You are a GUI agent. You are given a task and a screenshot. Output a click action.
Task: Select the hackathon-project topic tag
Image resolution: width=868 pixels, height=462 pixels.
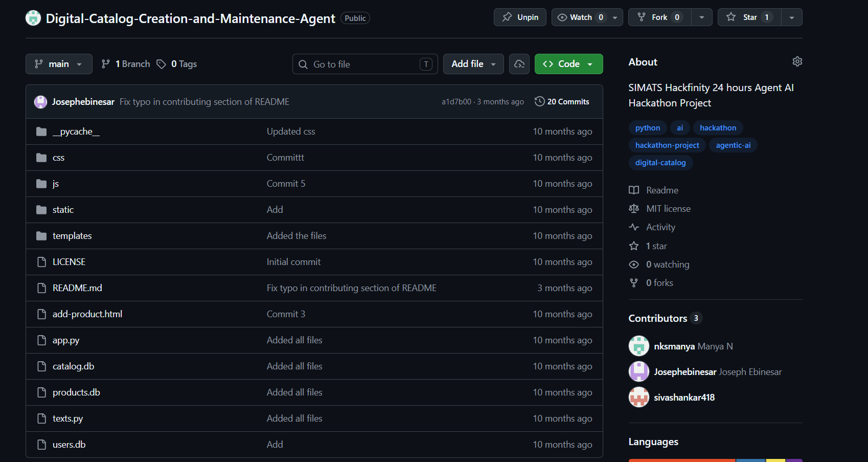[667, 145]
